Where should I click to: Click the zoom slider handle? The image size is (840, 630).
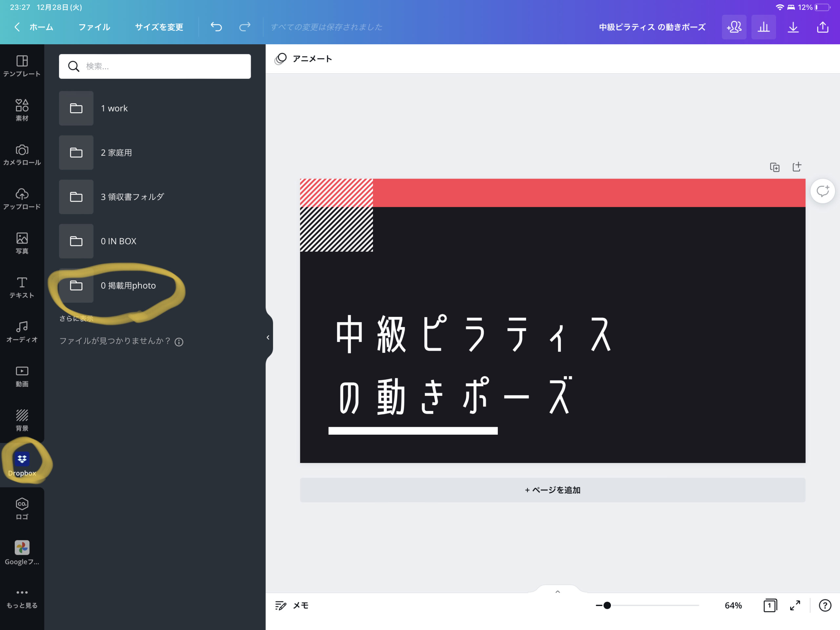[607, 605]
